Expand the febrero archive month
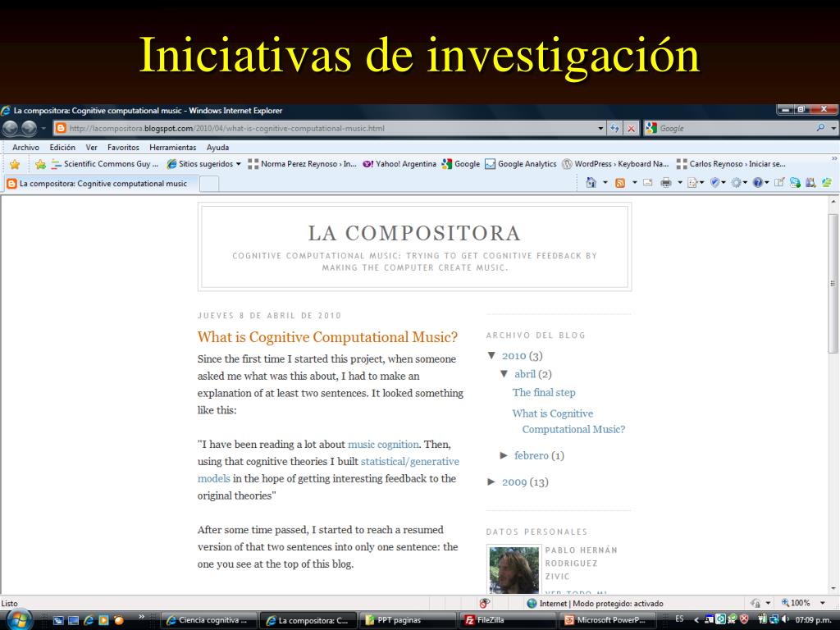 504,455
